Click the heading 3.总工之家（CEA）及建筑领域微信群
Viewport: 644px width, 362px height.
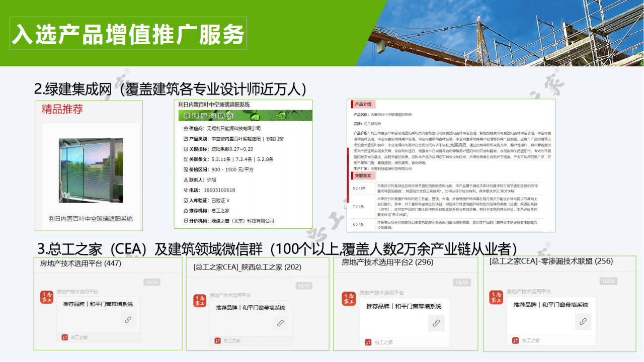[x=151, y=249]
